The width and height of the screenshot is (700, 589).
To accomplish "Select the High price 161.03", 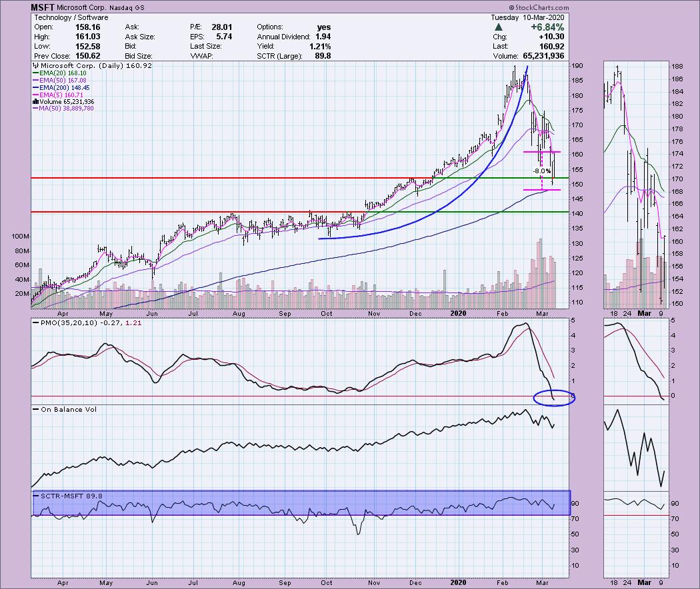I will [x=87, y=37].
